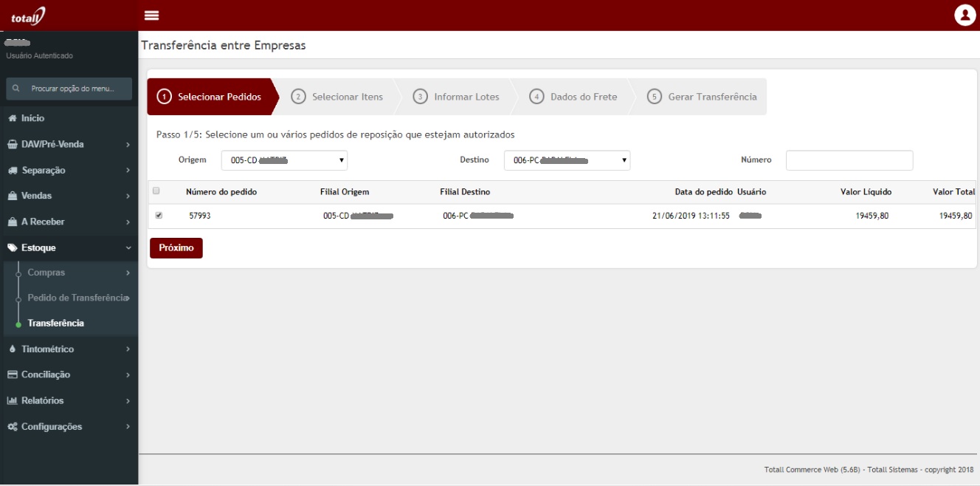Viewport: 980px width, 486px height.
Task: Collapse the Estoque menu chevron
Action: pyautogui.click(x=128, y=248)
